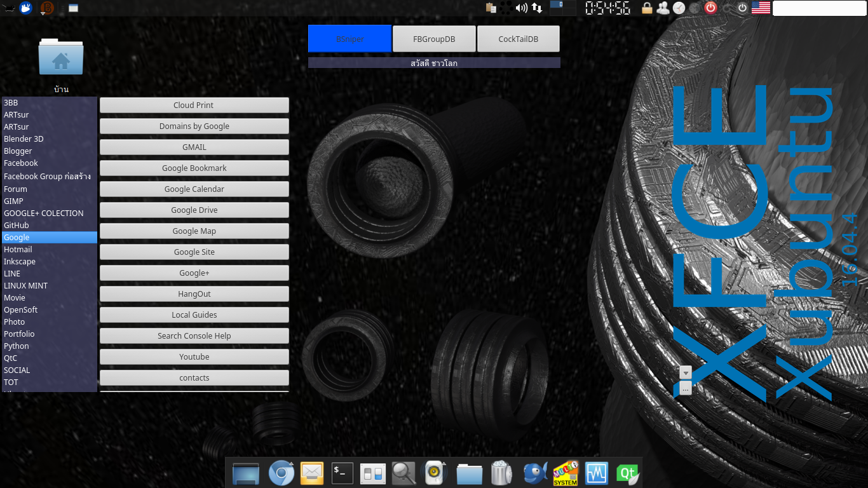Open the system monitor graph dock icon
The height and width of the screenshot is (488, 868).
click(597, 473)
